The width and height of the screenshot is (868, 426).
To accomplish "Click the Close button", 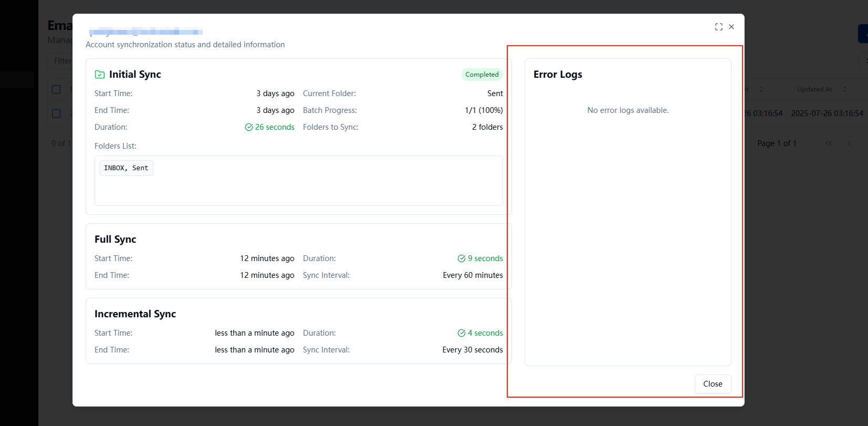I will click(x=713, y=384).
